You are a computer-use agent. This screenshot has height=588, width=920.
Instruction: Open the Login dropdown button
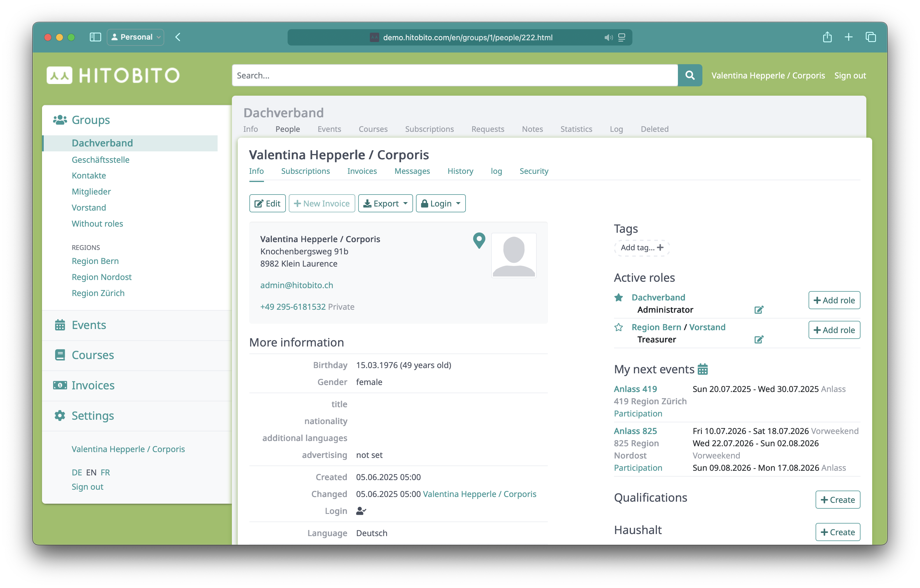(440, 203)
